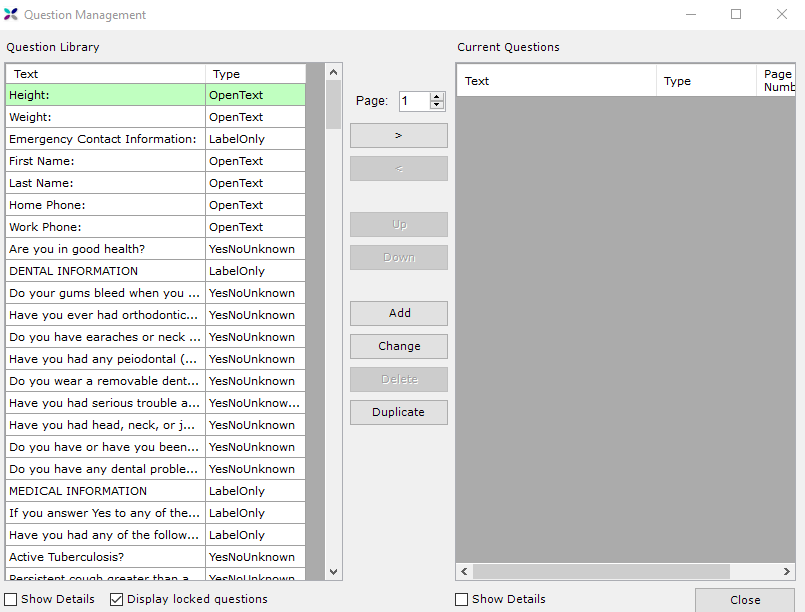
Task: Click inside the Page number field
Action: coord(413,101)
